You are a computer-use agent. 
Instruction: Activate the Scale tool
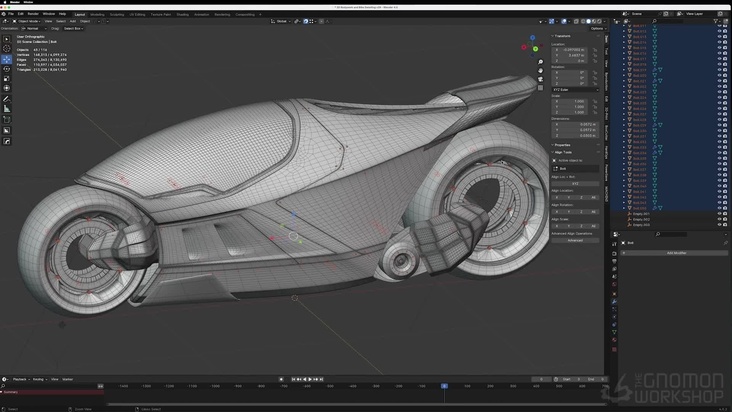click(x=7, y=78)
